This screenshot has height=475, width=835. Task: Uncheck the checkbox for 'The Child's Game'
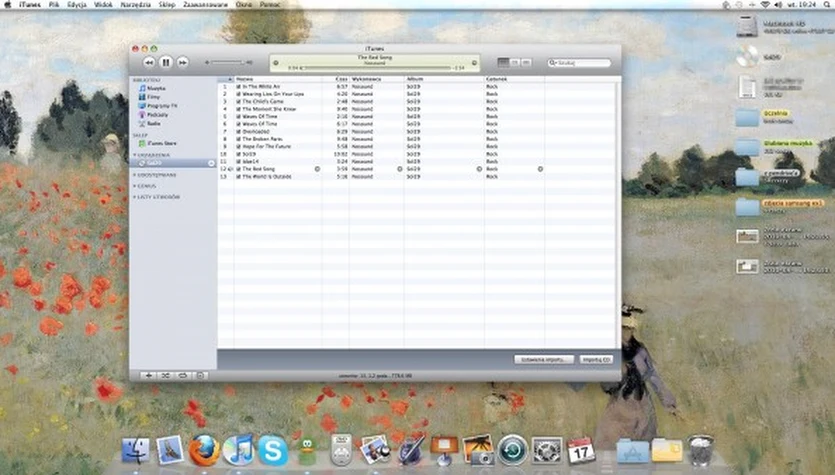(238, 101)
